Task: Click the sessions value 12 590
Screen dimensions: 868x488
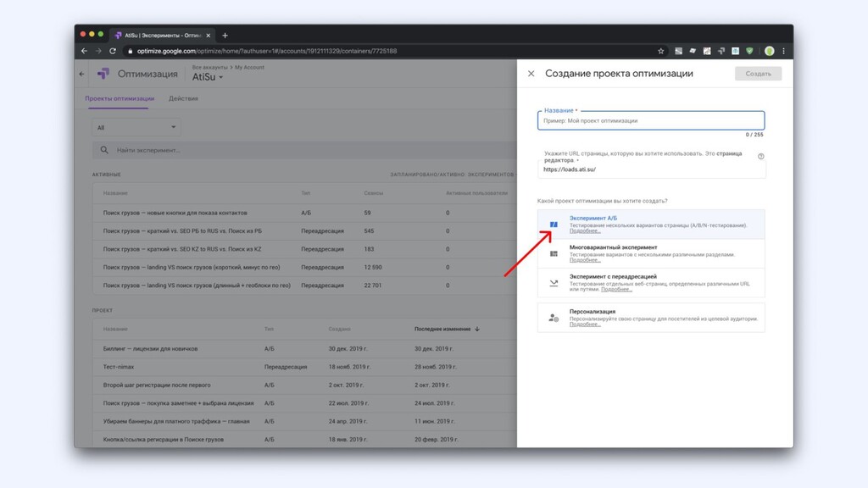Action: [x=373, y=267]
